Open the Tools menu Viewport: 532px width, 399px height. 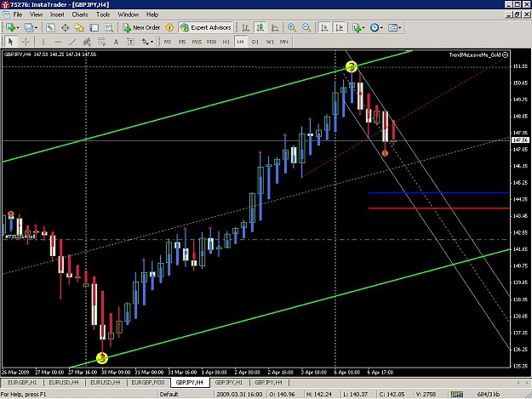(x=103, y=14)
